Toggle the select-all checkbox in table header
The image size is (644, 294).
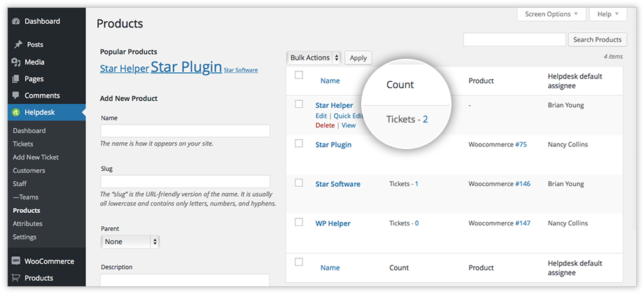coord(299,75)
